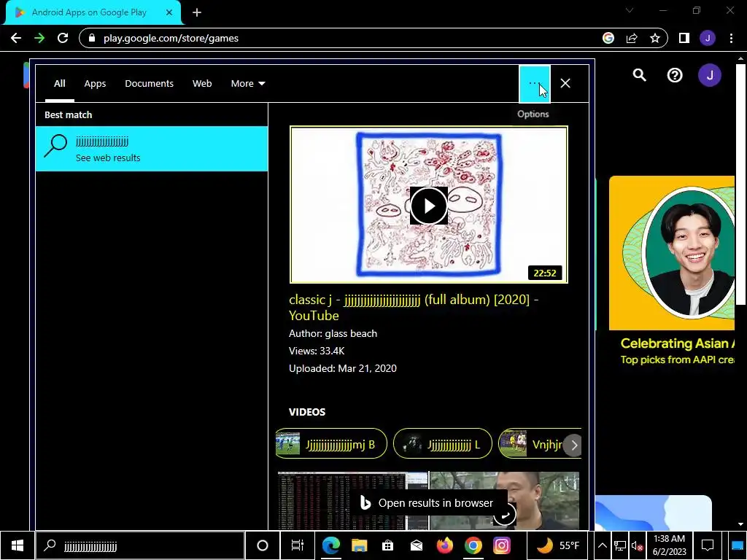Open the Chrome three-dot menu
Viewport: 747px width, 560px height.
[x=731, y=38]
